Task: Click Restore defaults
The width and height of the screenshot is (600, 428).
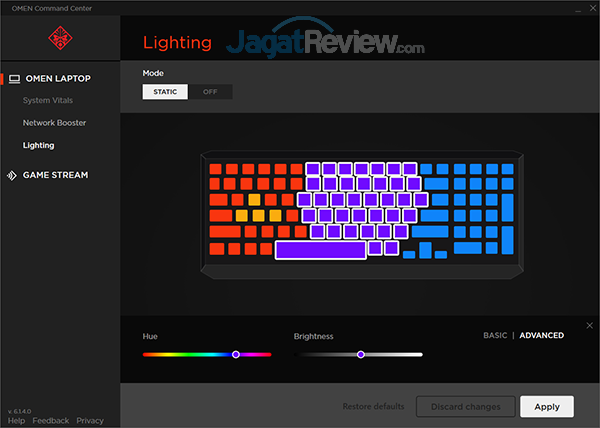Action: 373,406
